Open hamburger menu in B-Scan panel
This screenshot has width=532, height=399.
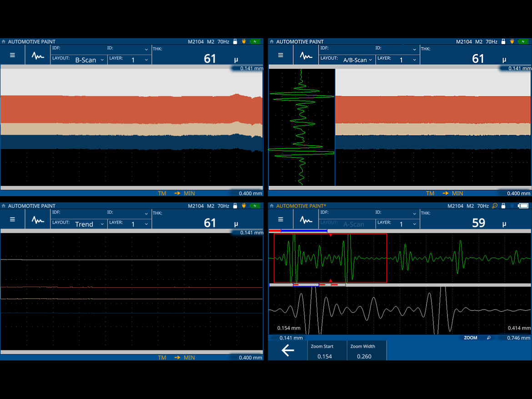click(12, 55)
